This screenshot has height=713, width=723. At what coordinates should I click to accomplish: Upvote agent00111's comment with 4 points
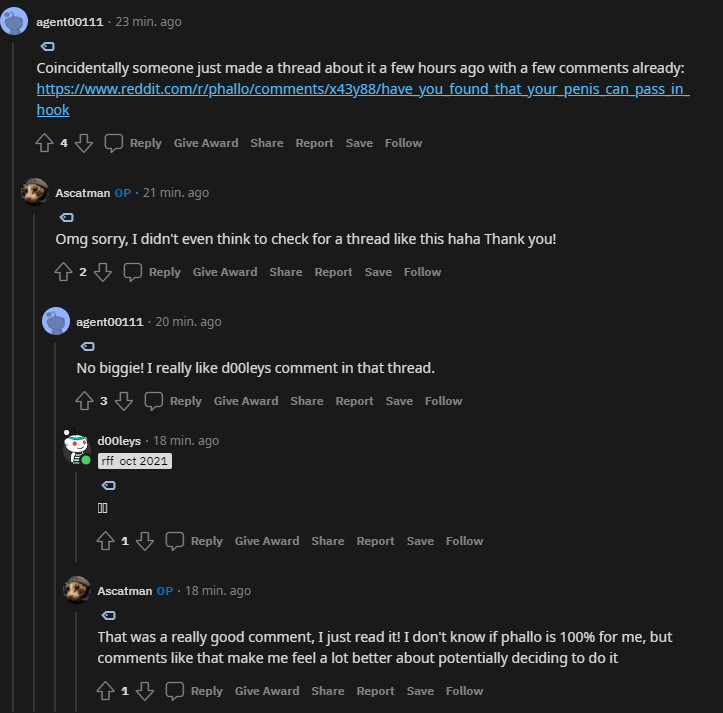[x=44, y=143]
